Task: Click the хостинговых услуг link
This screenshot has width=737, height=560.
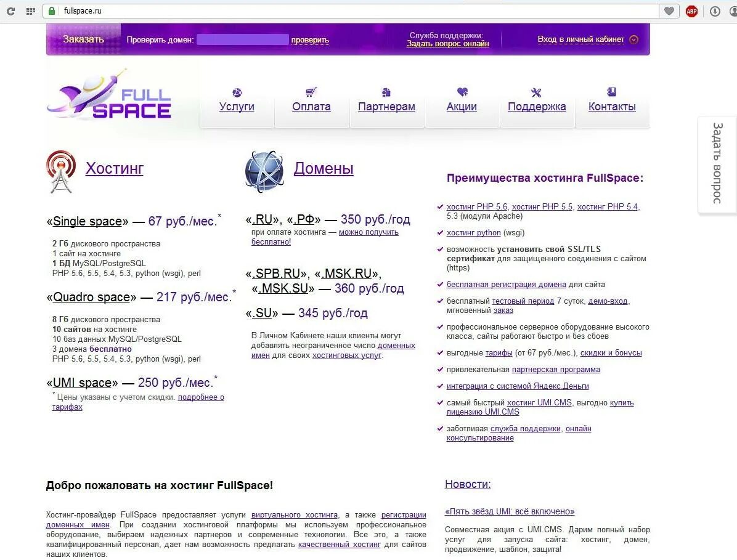Action: (x=347, y=355)
